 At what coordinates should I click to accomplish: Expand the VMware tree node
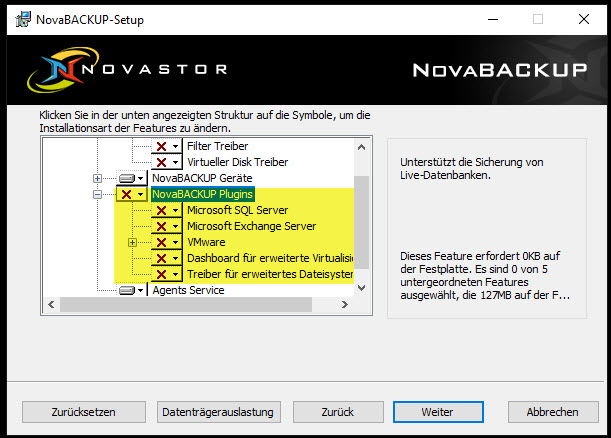[132, 242]
